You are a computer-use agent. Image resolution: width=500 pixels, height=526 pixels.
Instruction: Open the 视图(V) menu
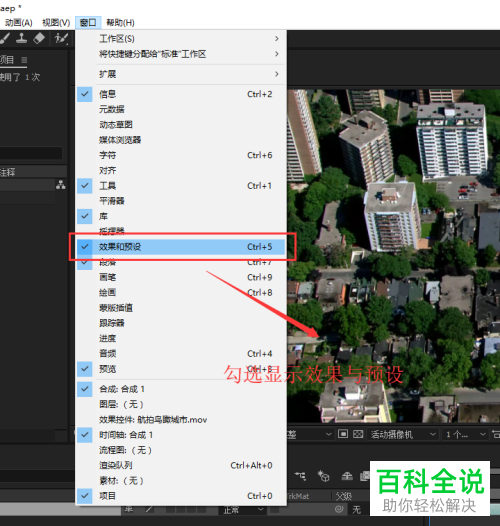[56, 23]
